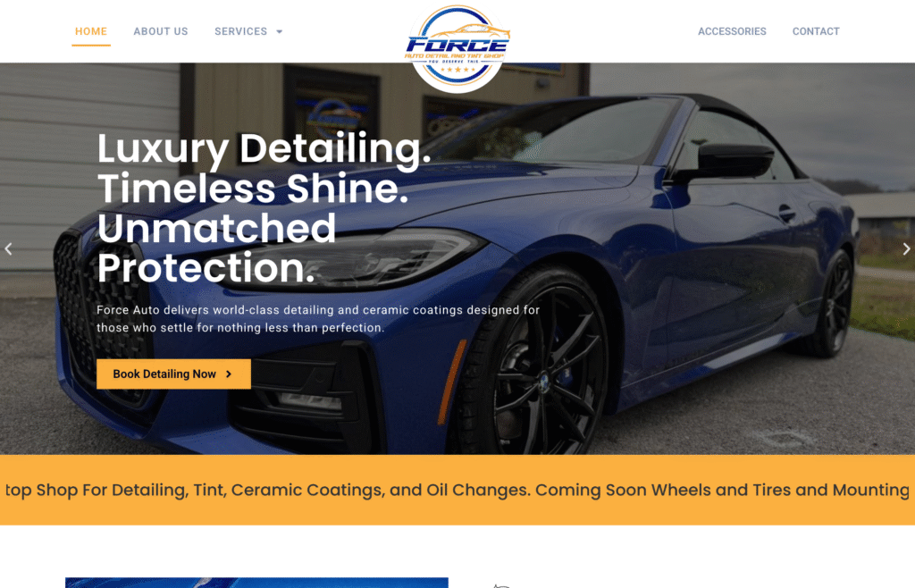This screenshot has height=588, width=915.
Task: Expand the Services dropdown caret
Action: tap(280, 31)
